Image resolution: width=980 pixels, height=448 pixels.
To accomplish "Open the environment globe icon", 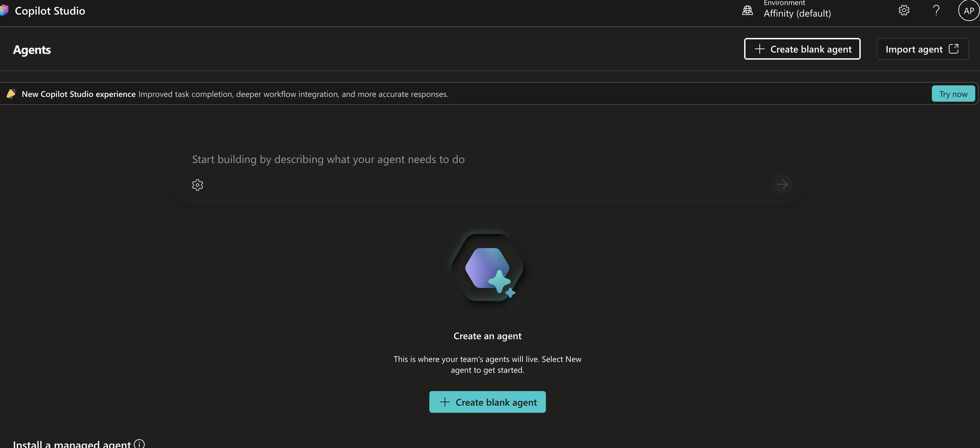I will pos(747,10).
